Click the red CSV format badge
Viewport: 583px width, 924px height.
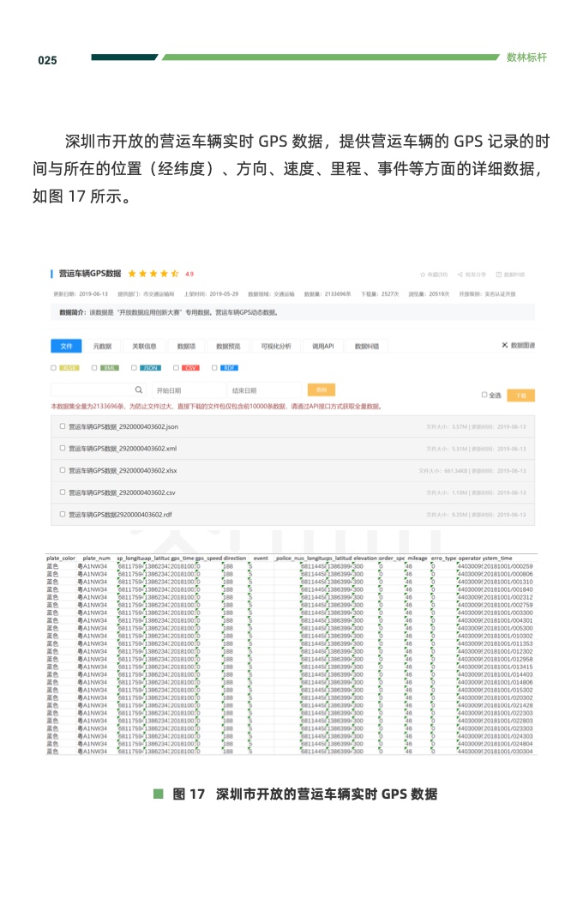click(190, 368)
